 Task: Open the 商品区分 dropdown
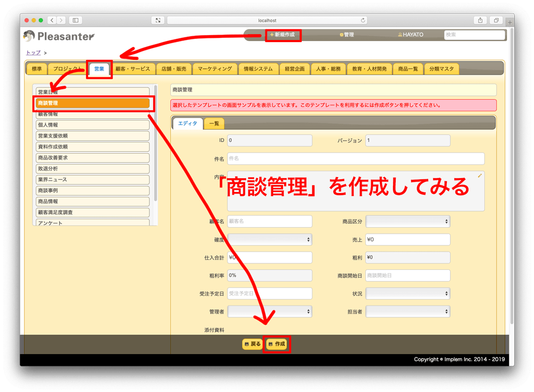point(407,221)
